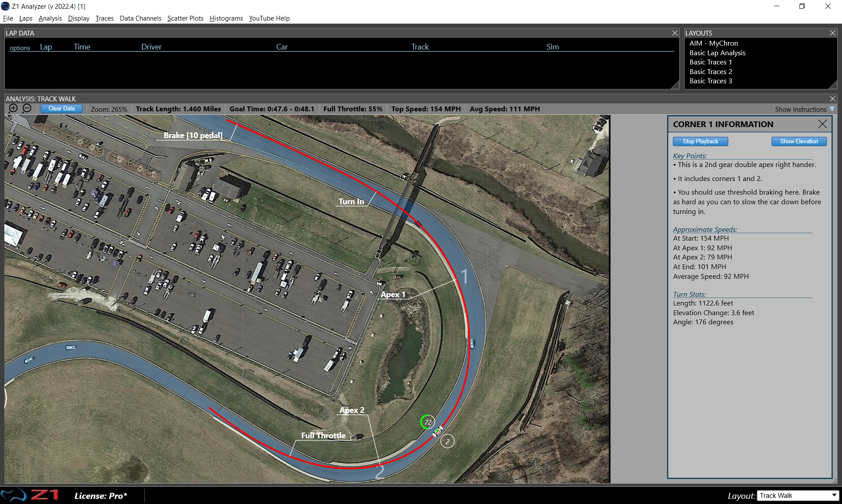This screenshot has height=504, width=842.
Task: Click the Apex 2 track label
Action: (x=352, y=410)
